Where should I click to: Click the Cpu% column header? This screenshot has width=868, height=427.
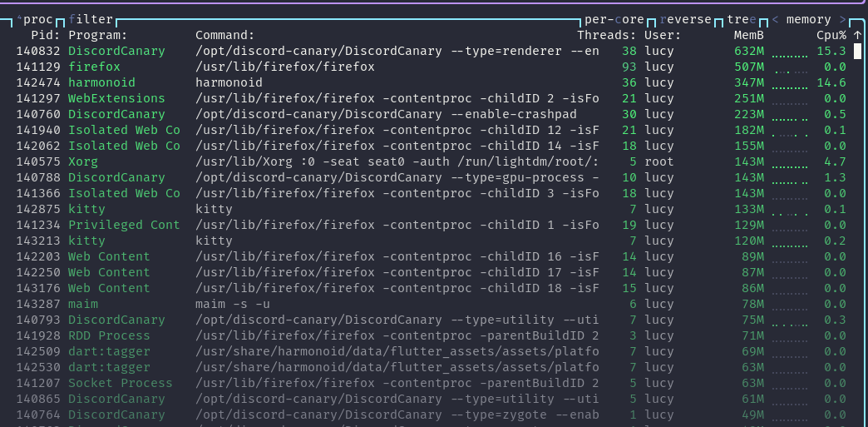click(831, 36)
